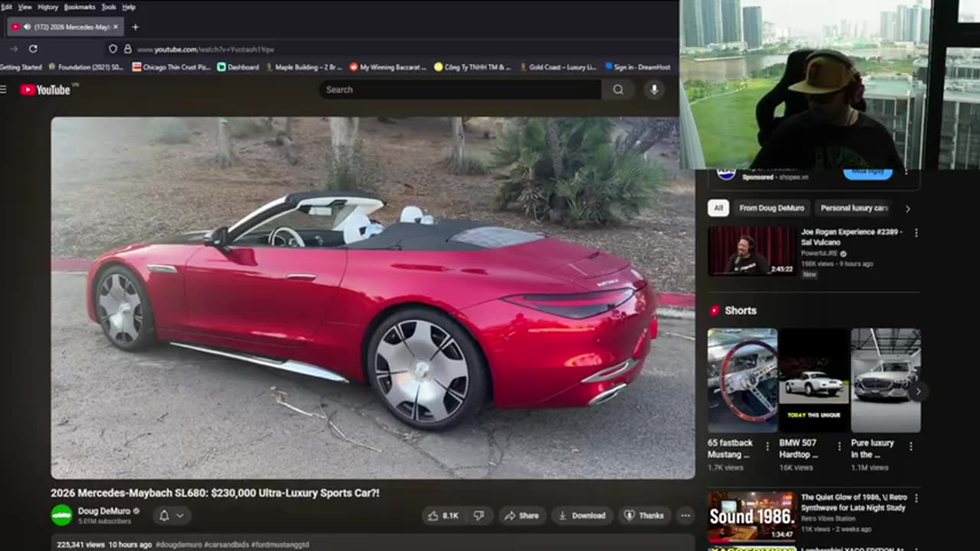Open more actions ellipsis below video

(685, 516)
